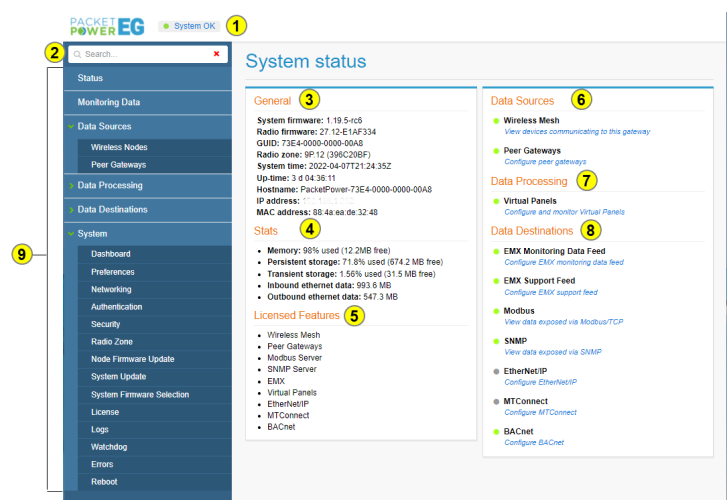Click the search magnifier icon
This screenshot has height=500, width=727.
click(76, 54)
